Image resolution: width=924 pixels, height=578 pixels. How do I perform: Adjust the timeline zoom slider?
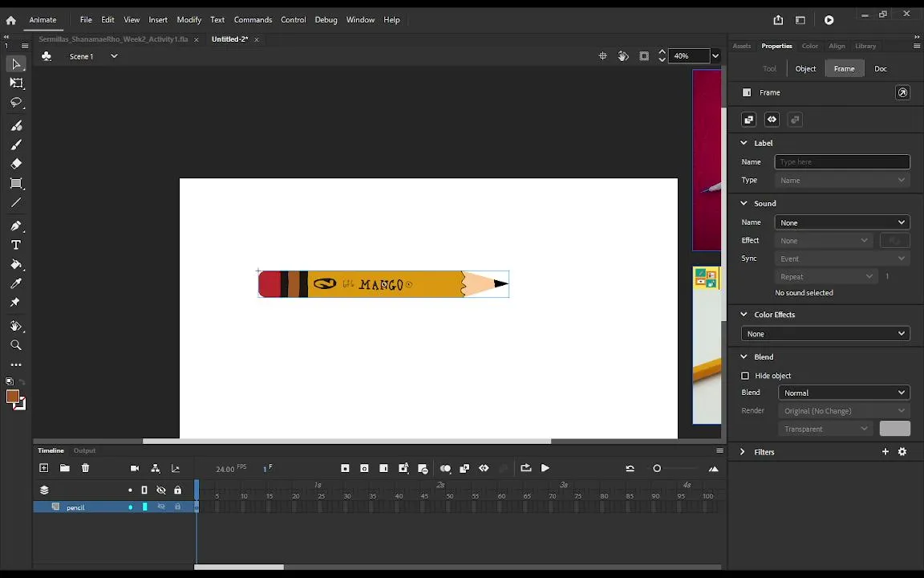(x=658, y=469)
